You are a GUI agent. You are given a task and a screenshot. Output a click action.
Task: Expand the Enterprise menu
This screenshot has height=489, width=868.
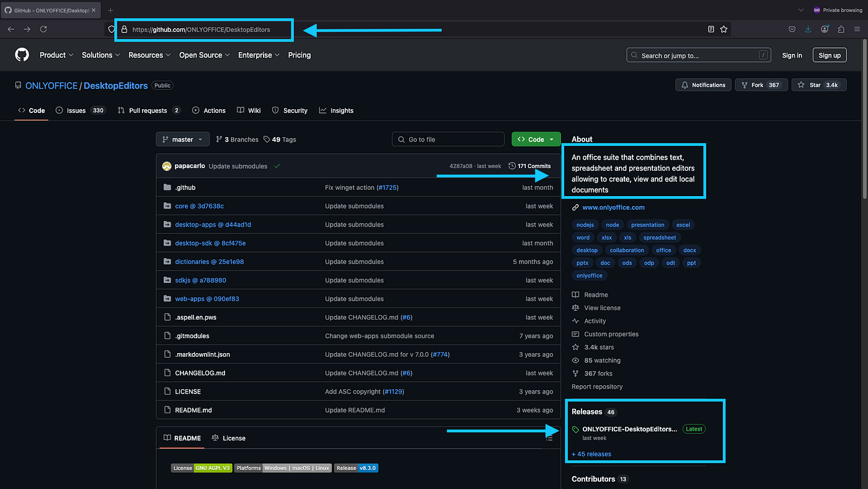(259, 55)
